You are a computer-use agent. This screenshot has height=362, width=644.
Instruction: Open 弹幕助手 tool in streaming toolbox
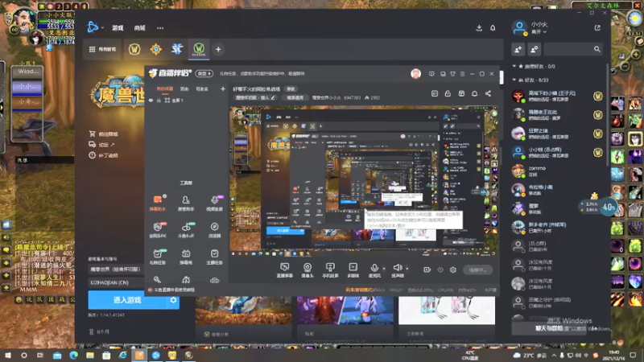(157, 203)
